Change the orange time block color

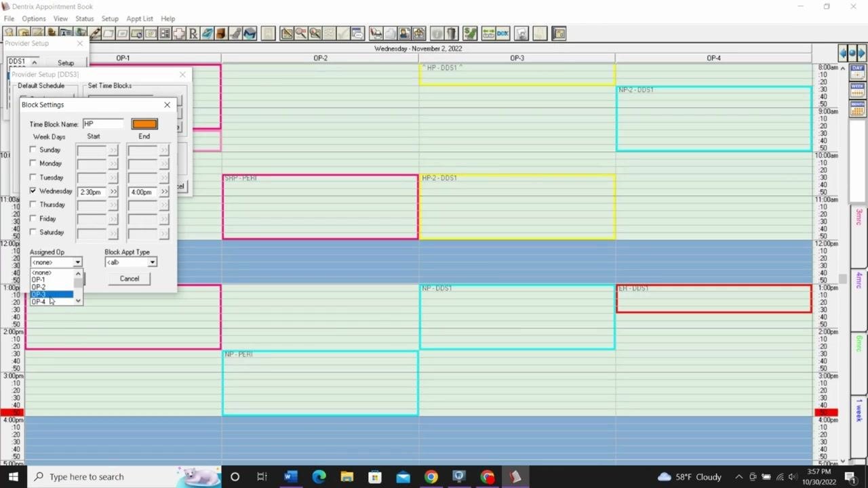click(144, 124)
